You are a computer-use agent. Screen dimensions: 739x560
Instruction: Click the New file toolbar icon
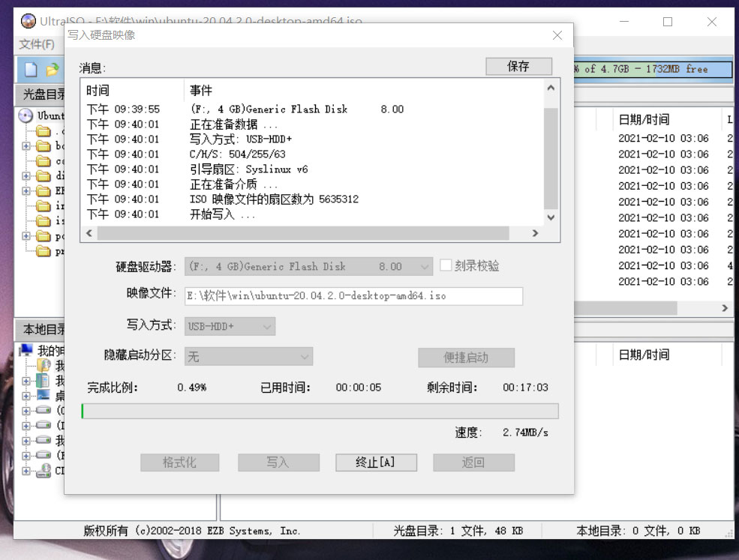click(31, 69)
